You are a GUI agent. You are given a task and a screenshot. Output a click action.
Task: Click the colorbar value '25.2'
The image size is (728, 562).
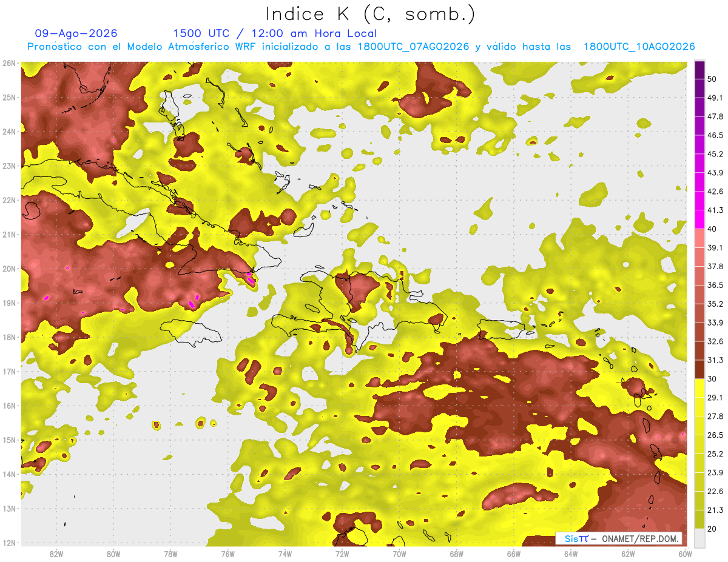click(715, 453)
